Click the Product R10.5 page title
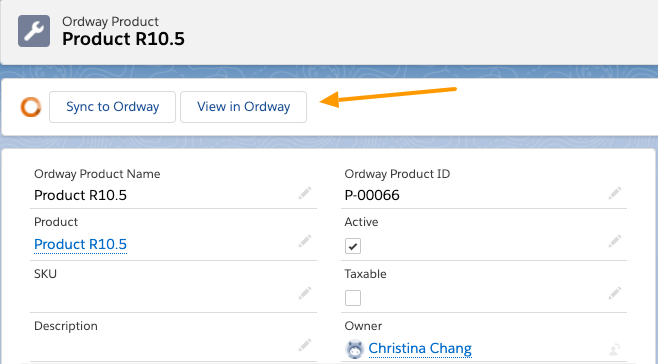Image resolution: width=658 pixels, height=364 pixels. 123,39
